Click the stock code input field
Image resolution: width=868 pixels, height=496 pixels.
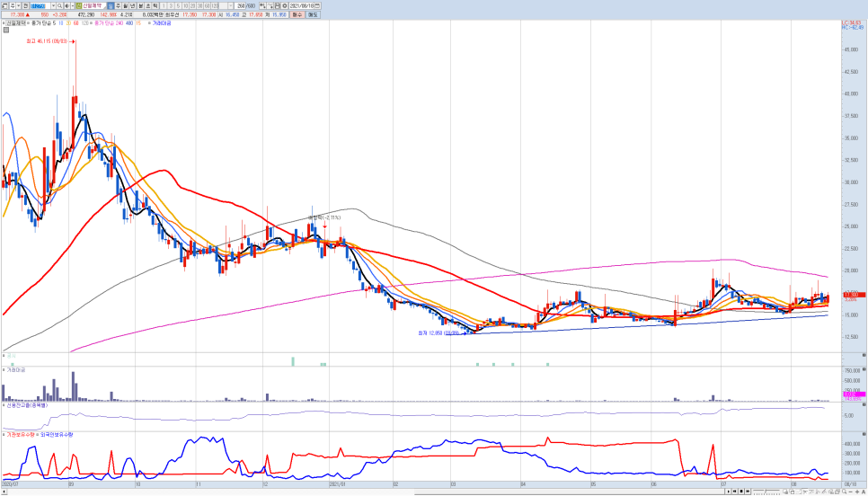(40, 5)
